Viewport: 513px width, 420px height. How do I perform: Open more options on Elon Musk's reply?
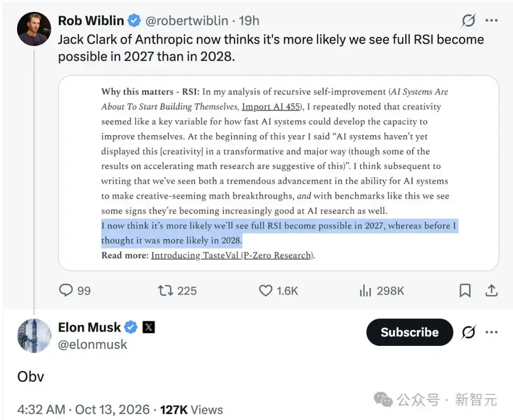(x=492, y=332)
